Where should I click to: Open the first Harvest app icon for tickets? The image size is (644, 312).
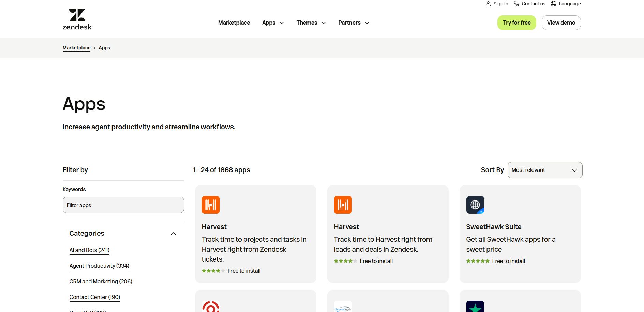tap(211, 205)
